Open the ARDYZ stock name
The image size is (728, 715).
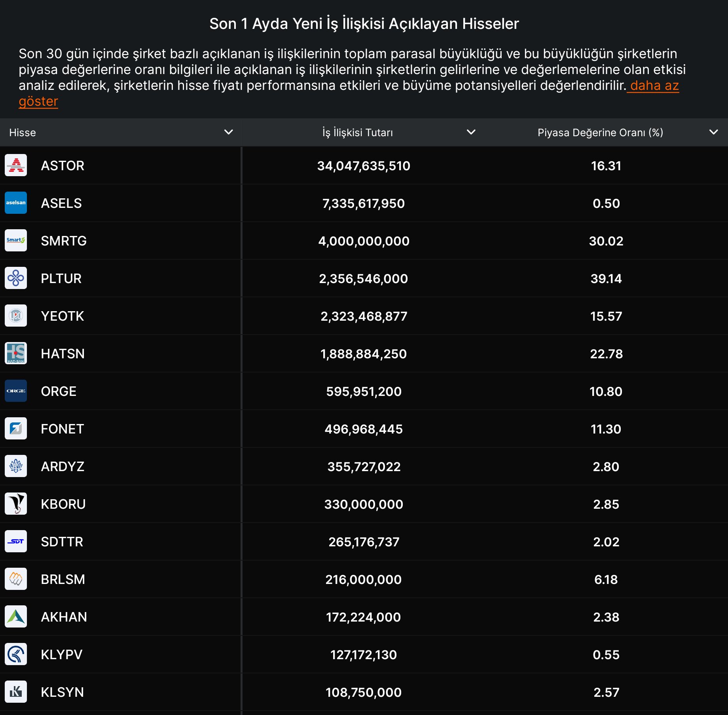pos(63,466)
